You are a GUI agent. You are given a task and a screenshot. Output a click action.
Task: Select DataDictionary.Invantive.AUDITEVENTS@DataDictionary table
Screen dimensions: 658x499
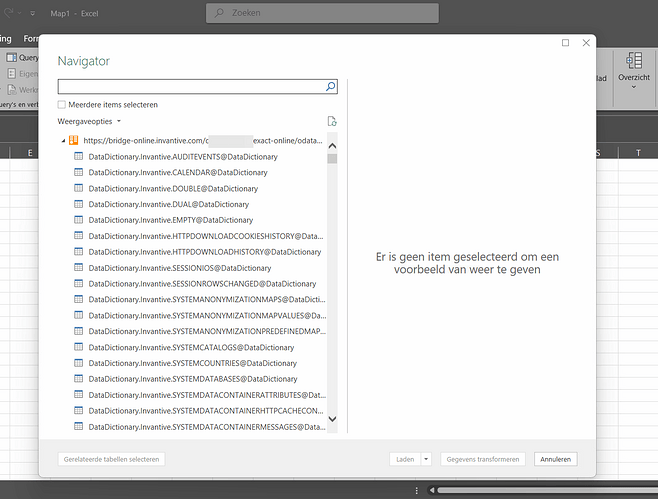(183, 157)
